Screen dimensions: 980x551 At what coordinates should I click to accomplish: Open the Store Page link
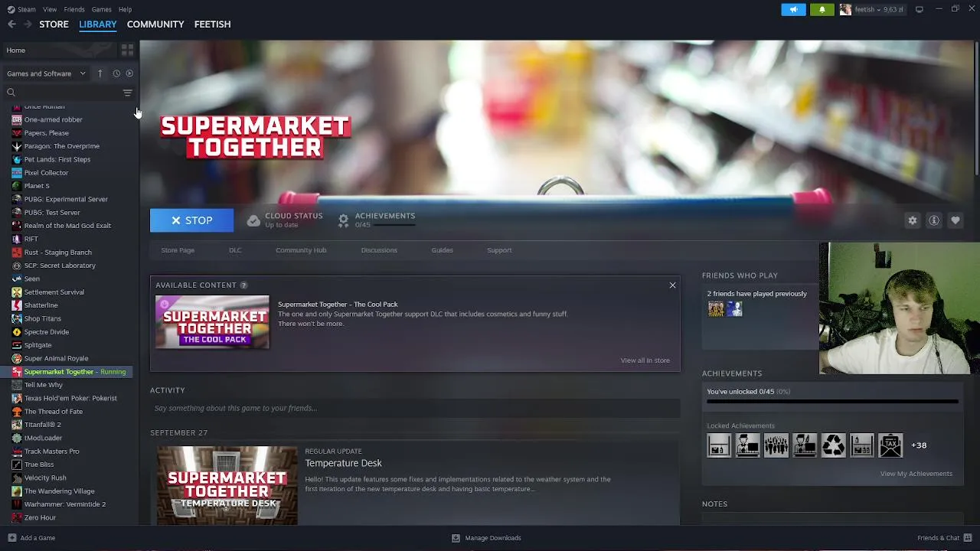(x=178, y=250)
